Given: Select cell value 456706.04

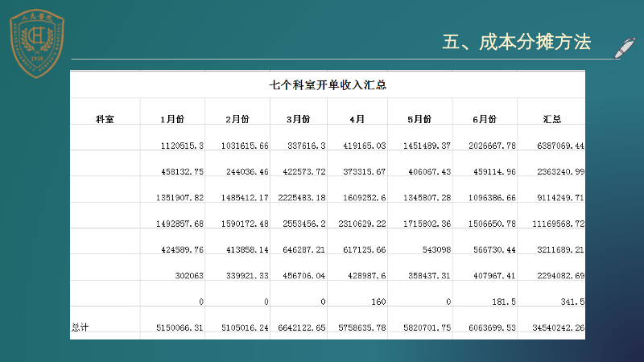Looking at the screenshot, I should pyautogui.click(x=304, y=276).
